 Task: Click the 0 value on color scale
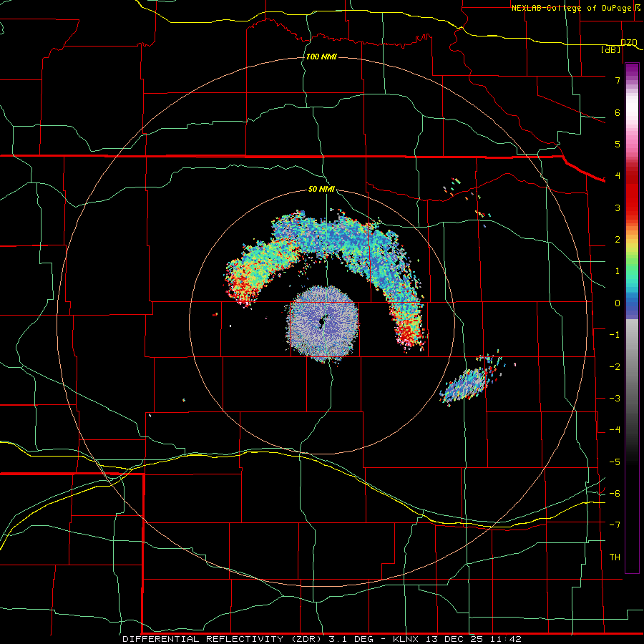[x=618, y=303]
